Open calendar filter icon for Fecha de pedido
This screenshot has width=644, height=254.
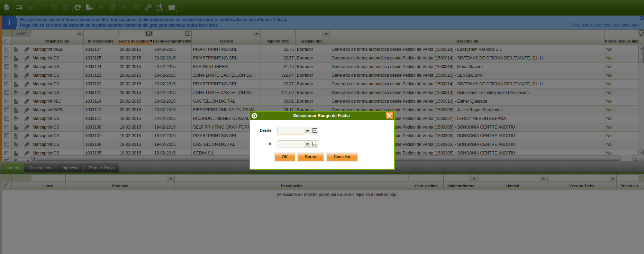click(x=149, y=34)
